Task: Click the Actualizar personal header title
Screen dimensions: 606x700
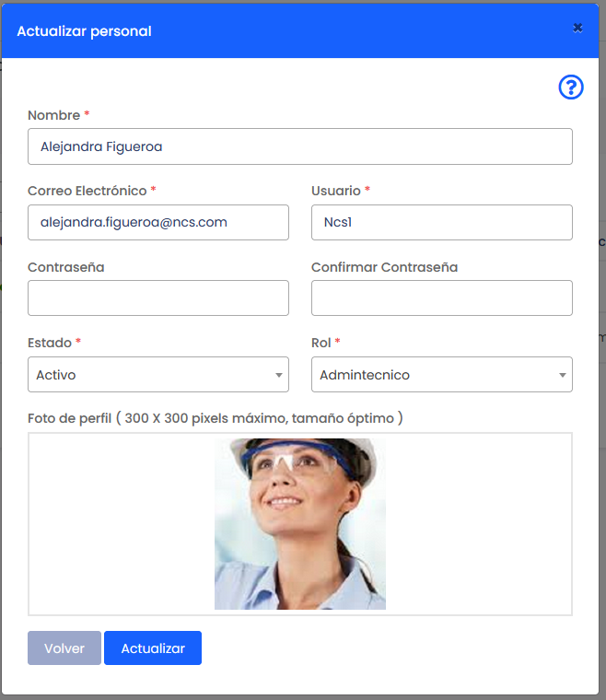Action: coord(85,31)
